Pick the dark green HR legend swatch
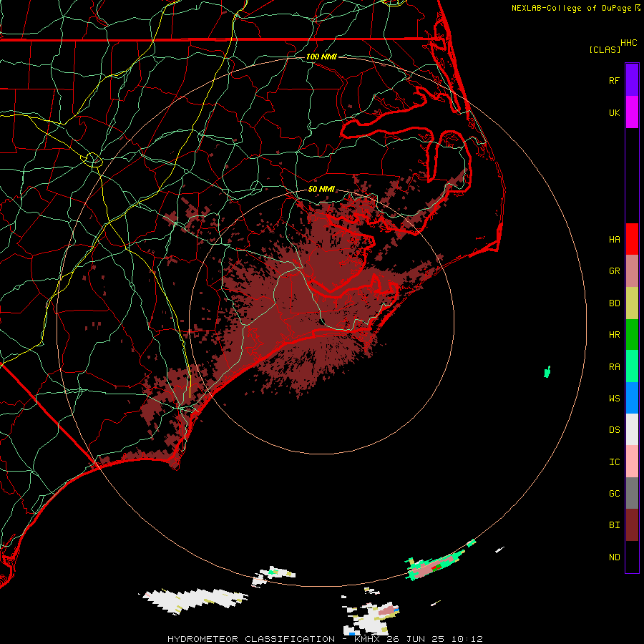Viewport: 644px width, 644px height. point(632,335)
